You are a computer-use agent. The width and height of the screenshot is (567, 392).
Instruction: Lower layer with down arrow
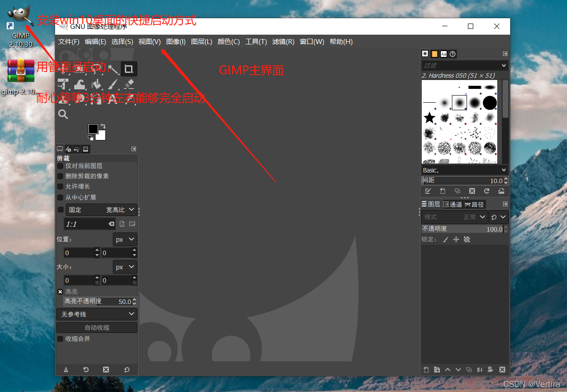[458, 369]
